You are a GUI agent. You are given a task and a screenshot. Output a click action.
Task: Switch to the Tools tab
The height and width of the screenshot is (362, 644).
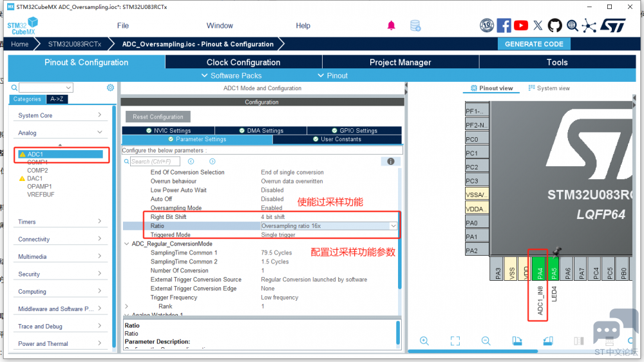click(557, 62)
